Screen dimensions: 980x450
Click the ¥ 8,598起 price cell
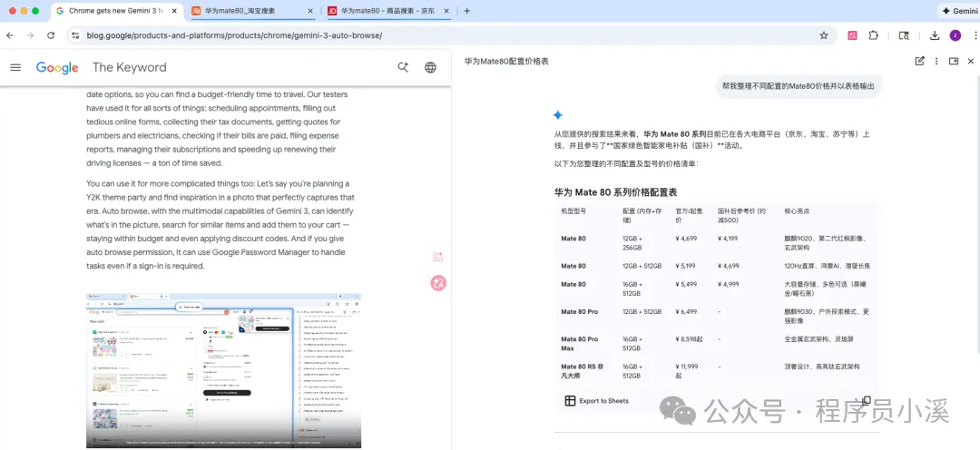pyautogui.click(x=689, y=339)
